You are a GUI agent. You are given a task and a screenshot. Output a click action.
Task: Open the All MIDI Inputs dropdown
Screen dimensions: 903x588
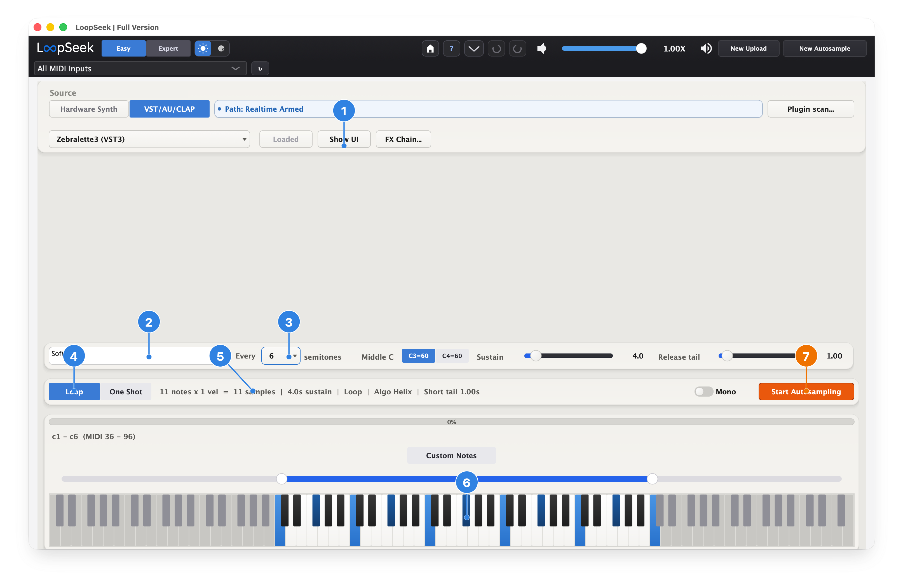(140, 69)
